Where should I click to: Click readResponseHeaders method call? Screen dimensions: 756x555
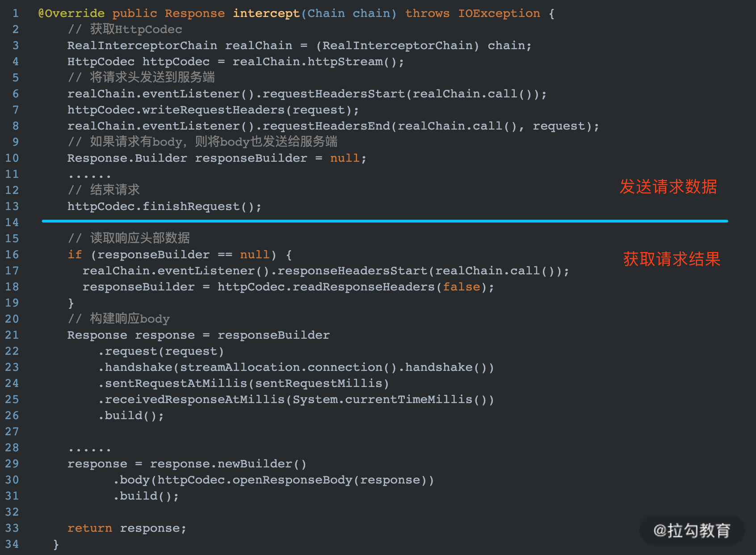point(363,287)
